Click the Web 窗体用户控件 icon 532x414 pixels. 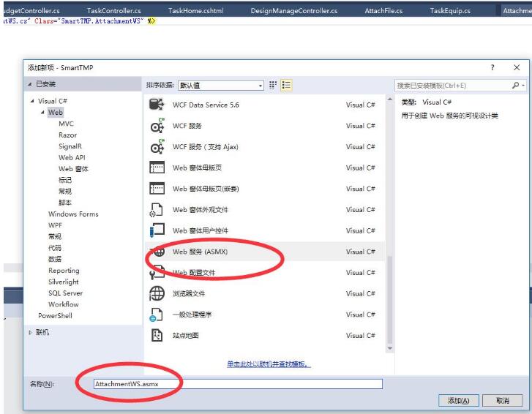[157, 230]
